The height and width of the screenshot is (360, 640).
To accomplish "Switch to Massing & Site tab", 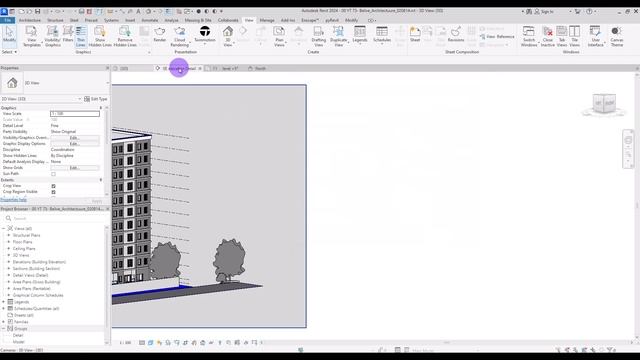I will (198, 20).
